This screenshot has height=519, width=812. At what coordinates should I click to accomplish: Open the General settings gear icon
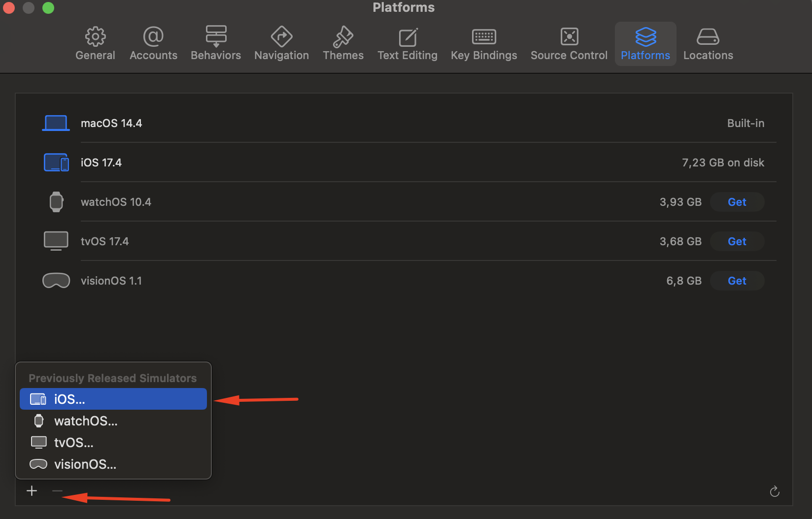[x=95, y=36]
